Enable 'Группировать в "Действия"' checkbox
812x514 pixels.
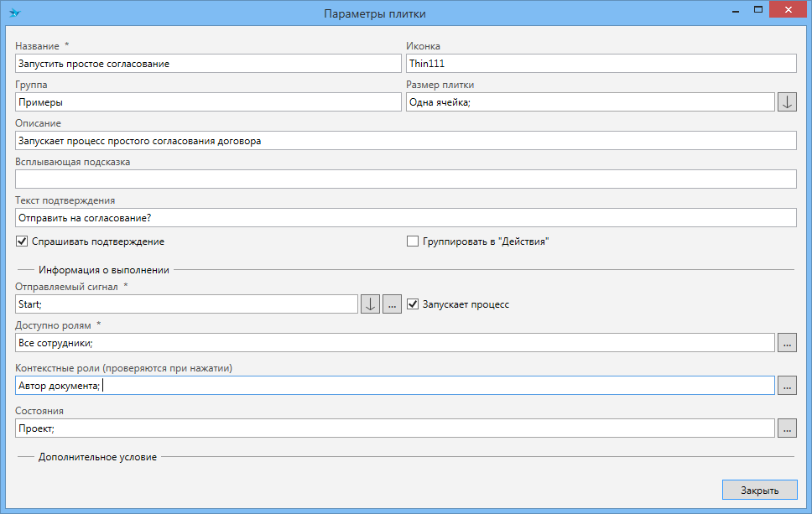[x=413, y=241]
